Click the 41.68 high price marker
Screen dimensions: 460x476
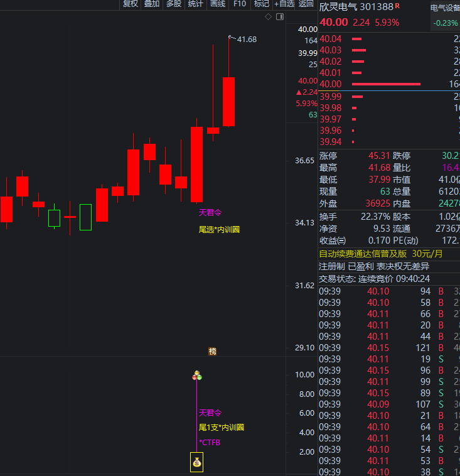point(246,40)
